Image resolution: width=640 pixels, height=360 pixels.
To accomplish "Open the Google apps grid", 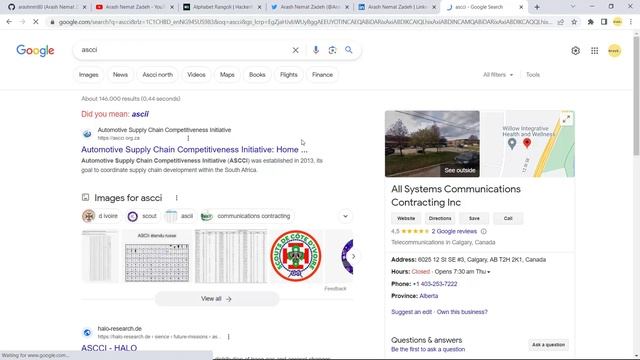I will [595, 51].
